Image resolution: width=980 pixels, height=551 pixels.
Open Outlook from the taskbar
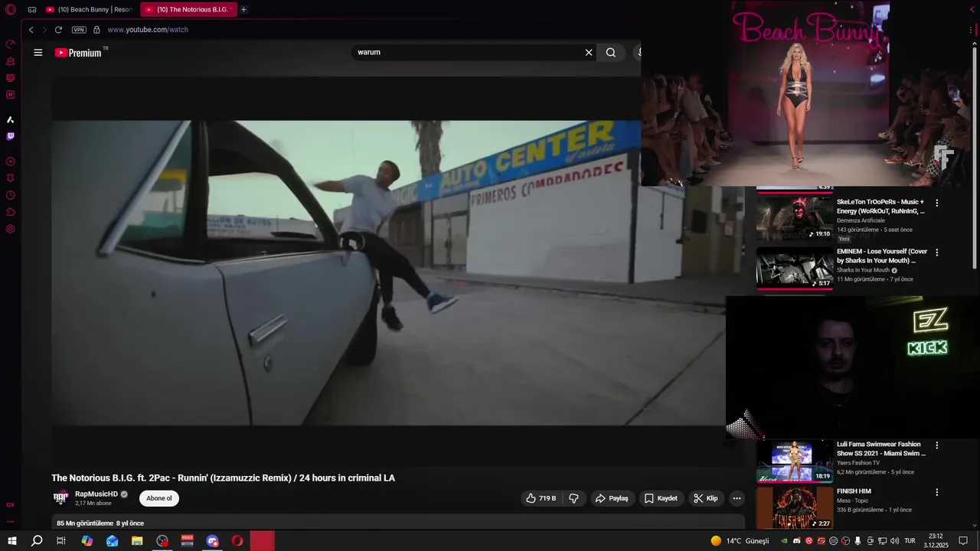click(113, 541)
